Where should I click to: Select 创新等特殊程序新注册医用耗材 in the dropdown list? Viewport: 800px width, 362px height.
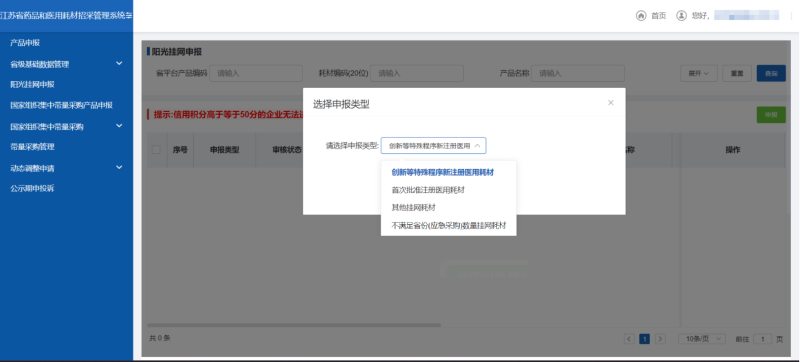[x=442, y=172]
